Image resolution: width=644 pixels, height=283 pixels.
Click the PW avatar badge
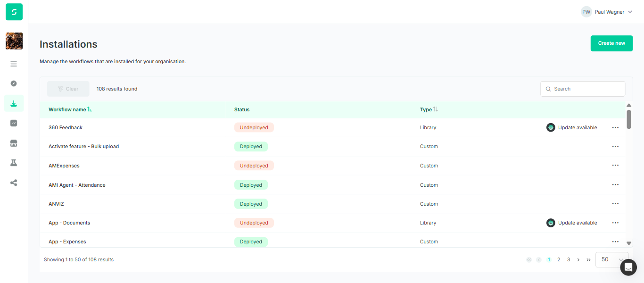coord(586,12)
